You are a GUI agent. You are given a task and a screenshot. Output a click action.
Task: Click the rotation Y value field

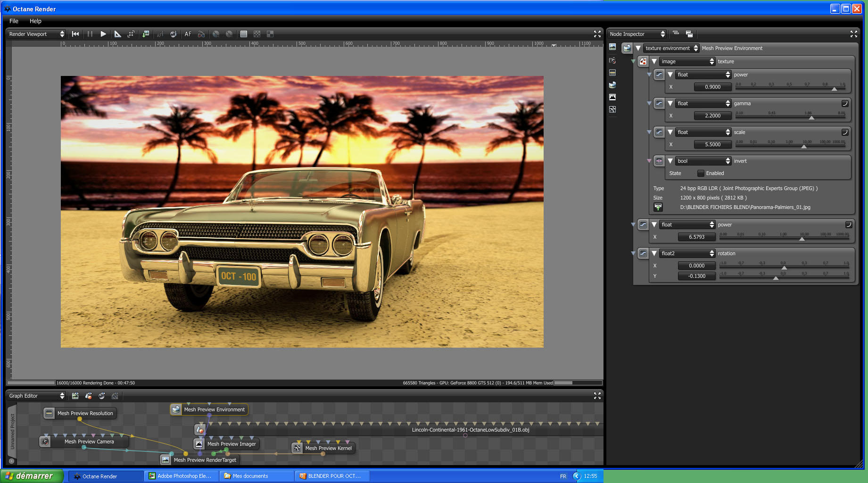point(696,276)
